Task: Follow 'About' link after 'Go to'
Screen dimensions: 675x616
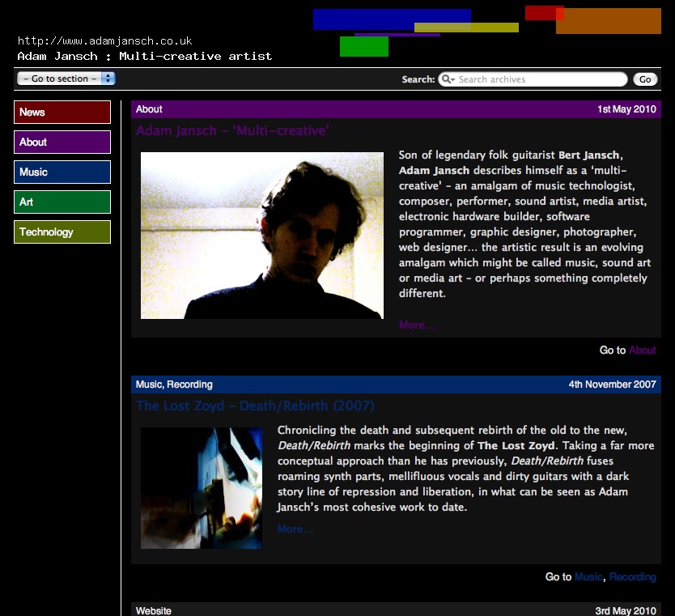Action: tap(643, 350)
